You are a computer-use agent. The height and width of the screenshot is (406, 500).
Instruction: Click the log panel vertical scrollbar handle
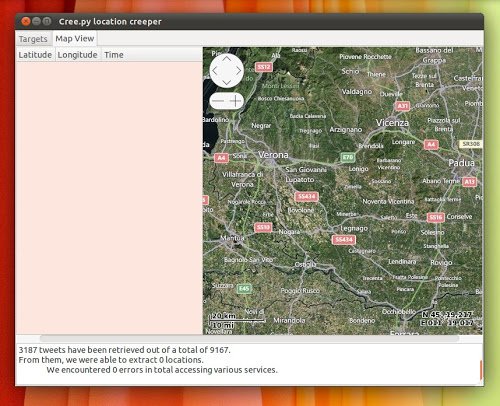[x=481, y=370]
